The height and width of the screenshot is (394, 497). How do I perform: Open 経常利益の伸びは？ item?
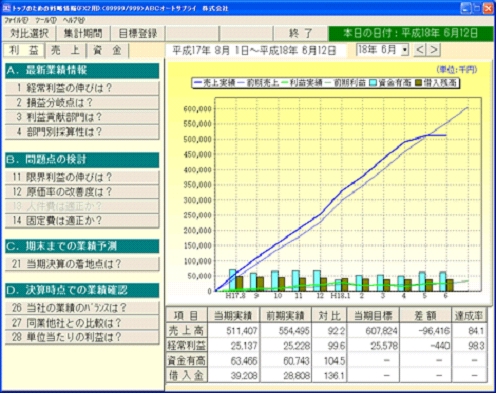[82, 88]
